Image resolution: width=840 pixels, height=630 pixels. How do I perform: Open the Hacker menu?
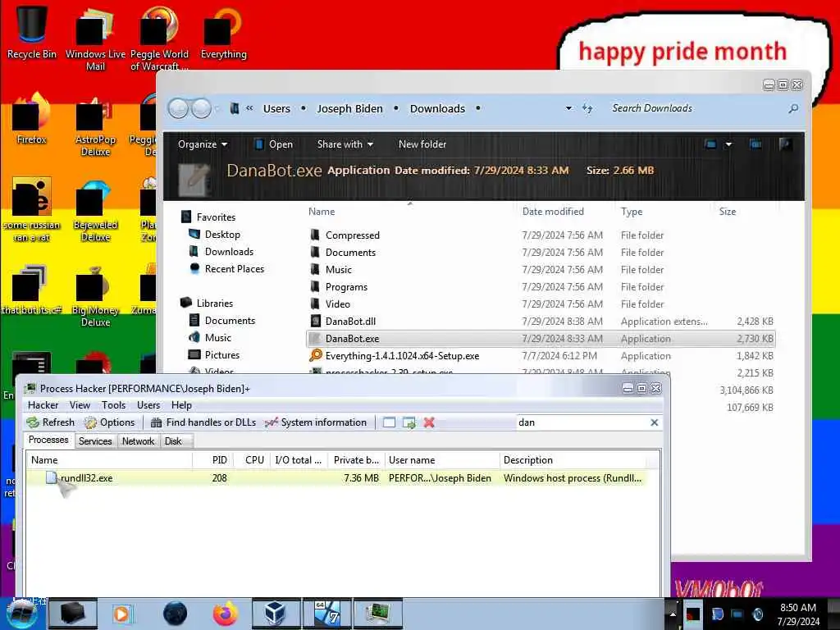[x=43, y=405]
